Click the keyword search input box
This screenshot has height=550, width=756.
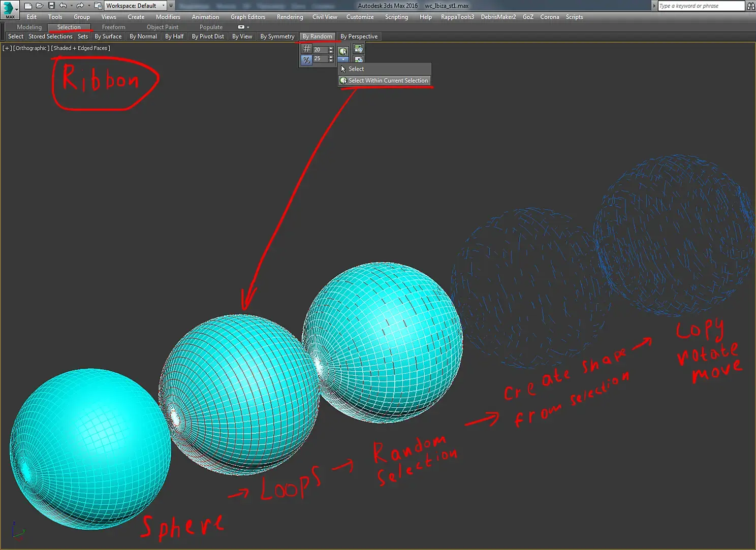coord(701,6)
